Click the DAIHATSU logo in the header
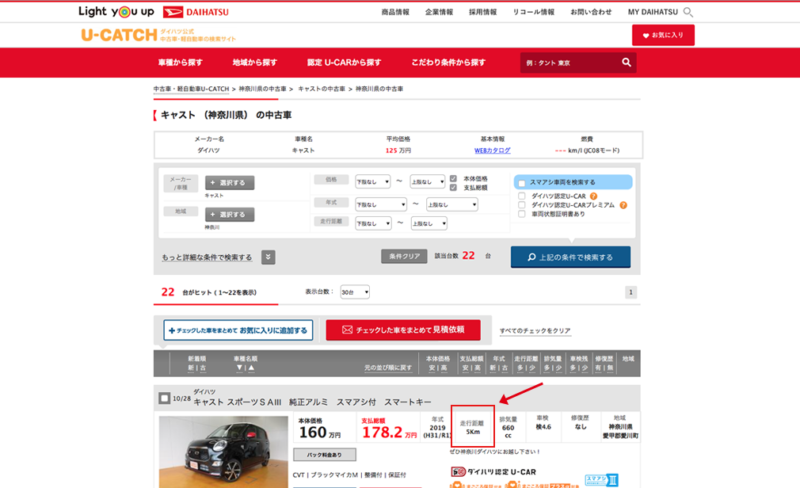800x488 pixels. (196, 12)
